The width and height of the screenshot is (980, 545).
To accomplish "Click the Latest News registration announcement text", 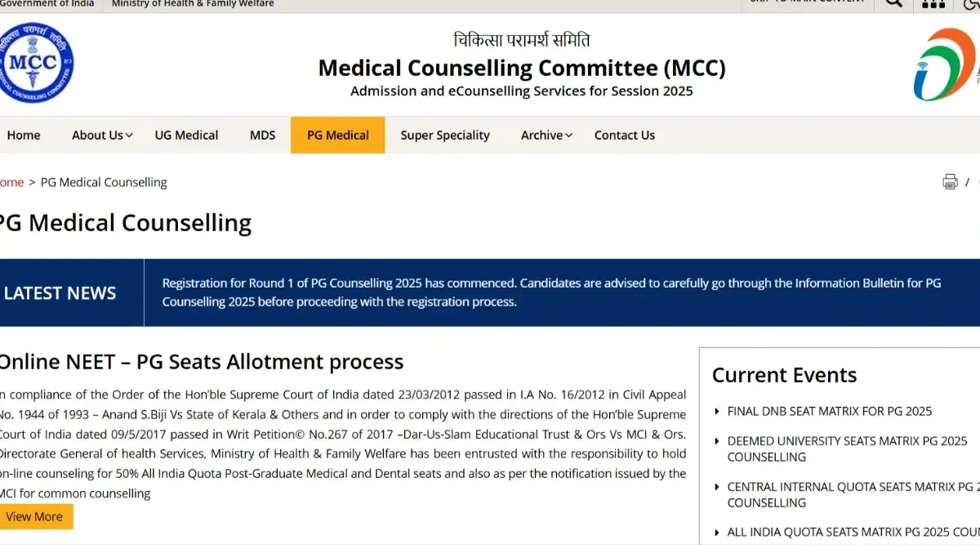I will tap(551, 293).
